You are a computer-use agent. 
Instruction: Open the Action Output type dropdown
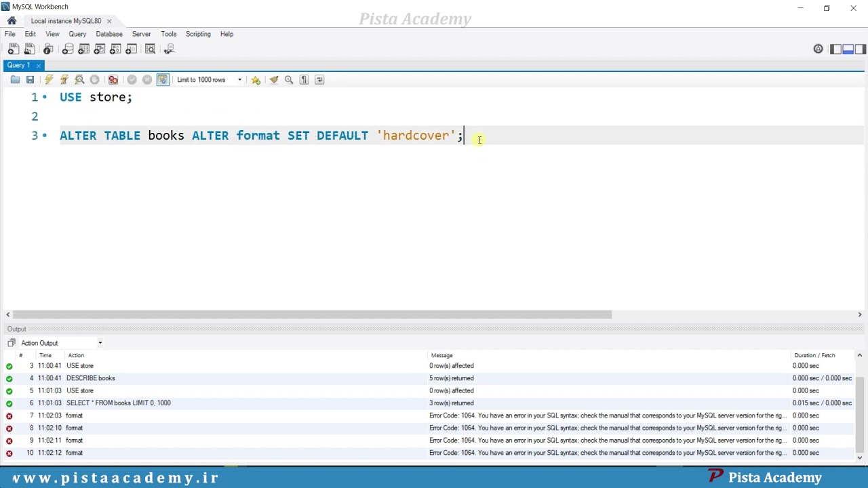coord(61,343)
